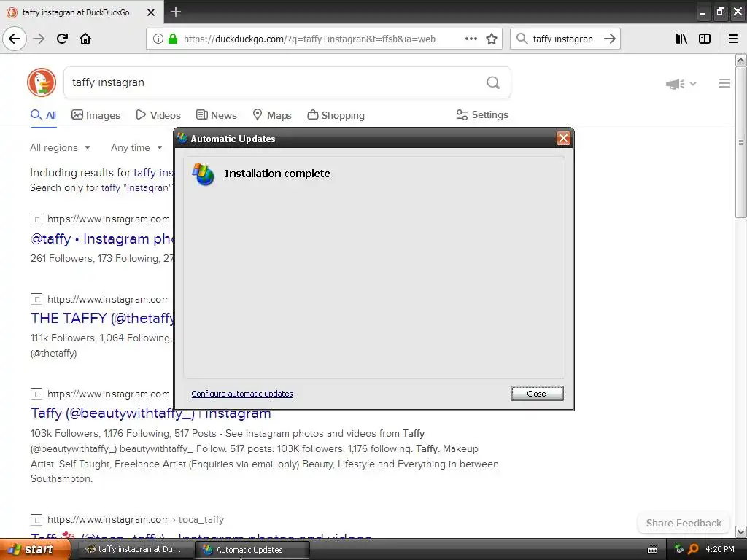Open the browser home page
The width and height of the screenshot is (747, 560).
coord(85,39)
